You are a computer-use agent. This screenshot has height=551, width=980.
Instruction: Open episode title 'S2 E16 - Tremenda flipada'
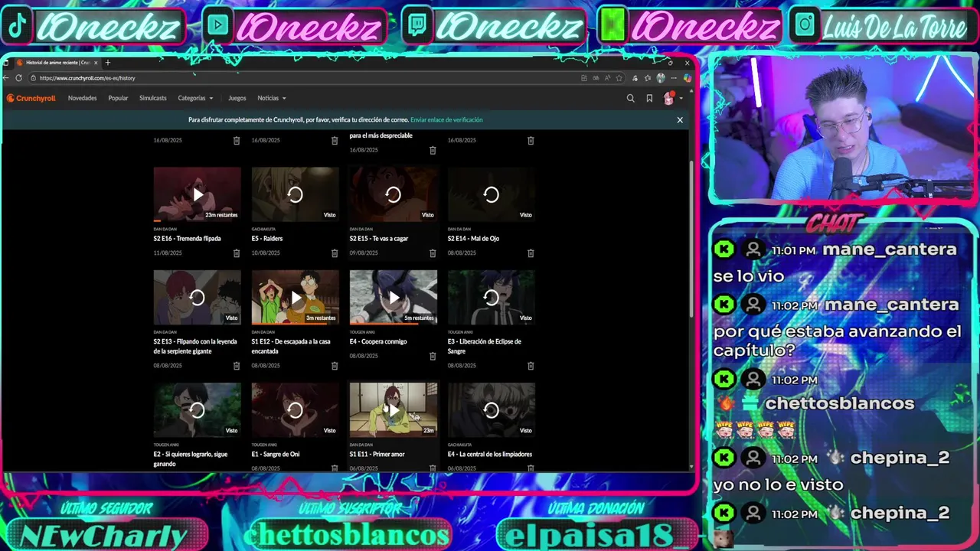coord(187,239)
